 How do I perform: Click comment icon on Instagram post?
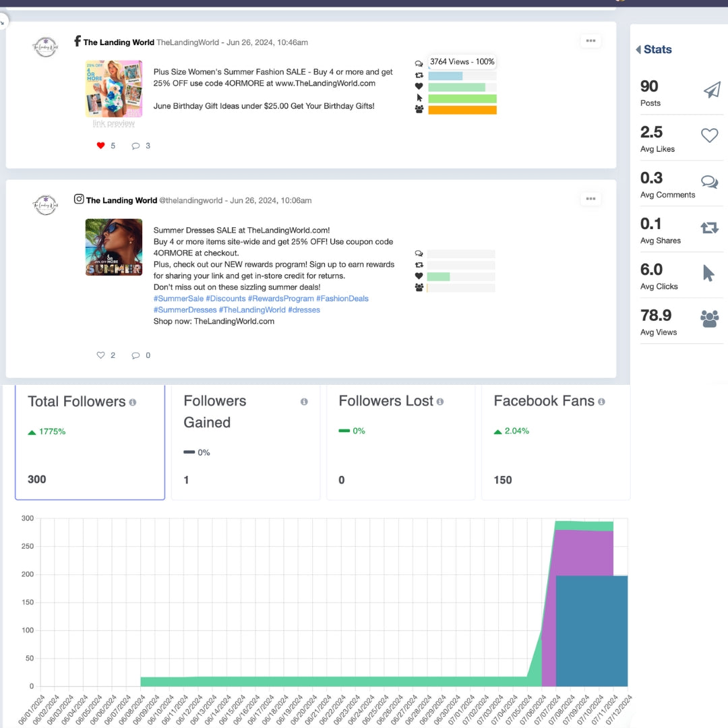coord(135,355)
